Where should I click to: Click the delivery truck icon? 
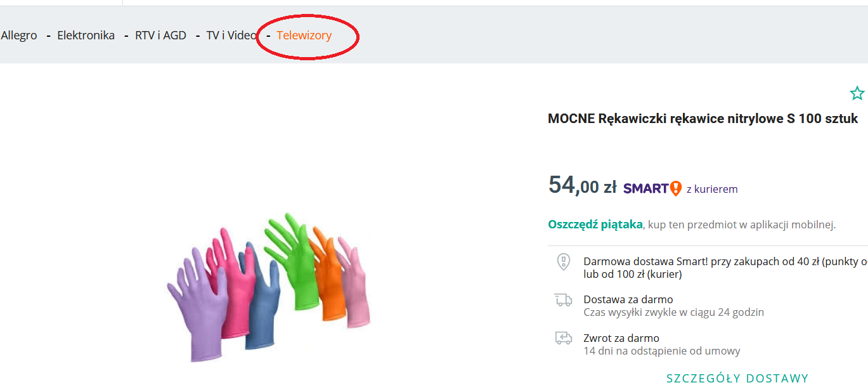tap(563, 300)
